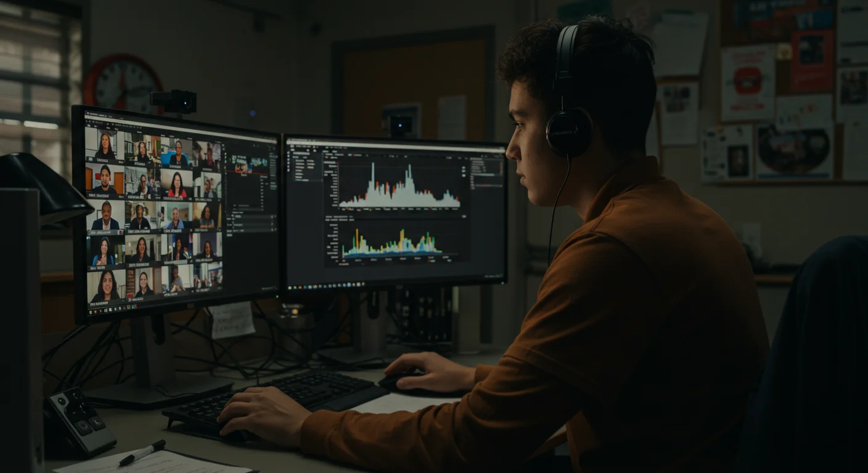Toggle the topmost legend swatch beside upper chart
Screen dimensions: 868x473
tap(464, 168)
